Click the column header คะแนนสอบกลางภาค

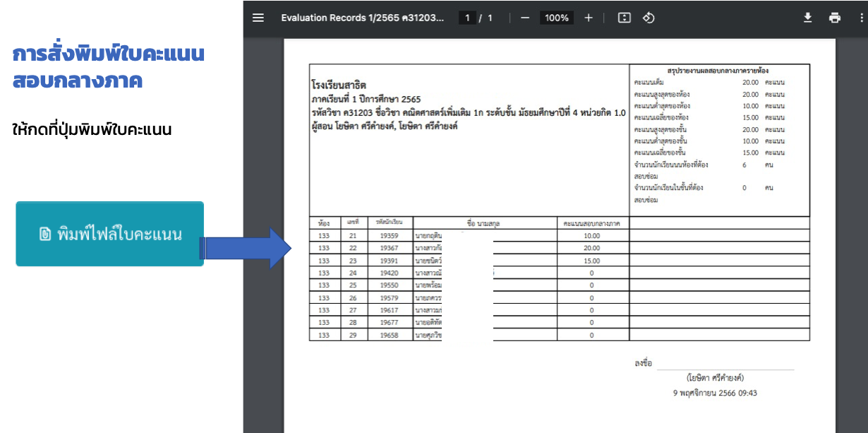591,223
